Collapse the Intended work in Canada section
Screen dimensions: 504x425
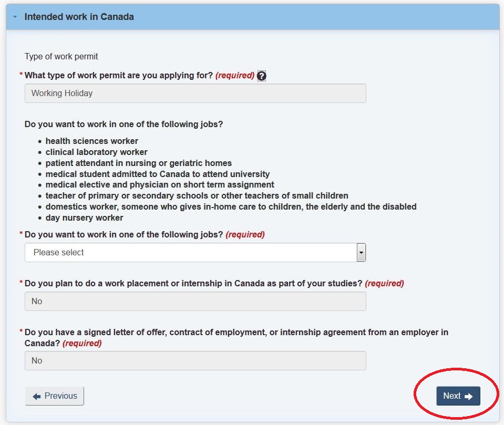[15, 17]
